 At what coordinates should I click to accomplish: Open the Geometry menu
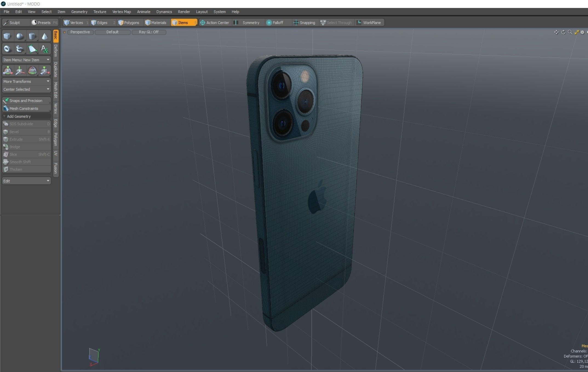pyautogui.click(x=79, y=12)
